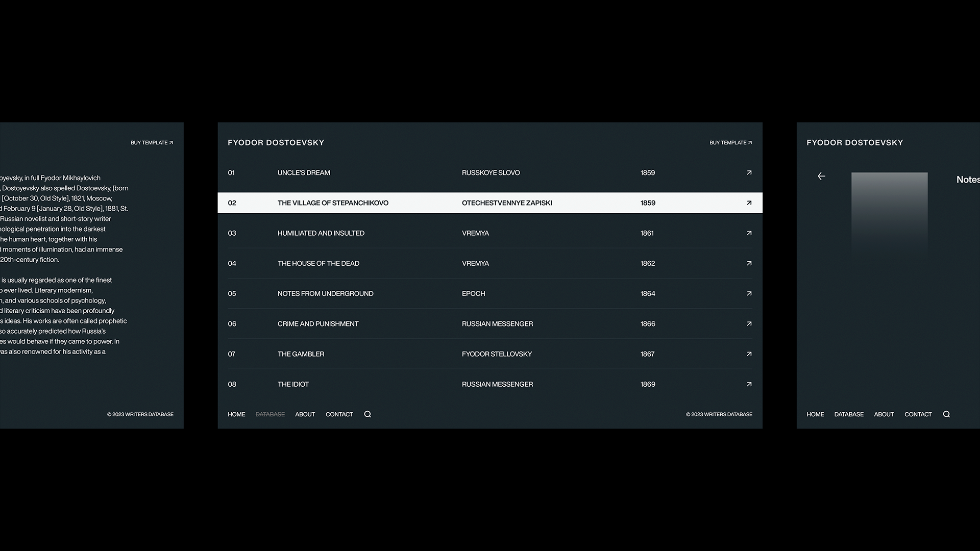Open Home in right panel navigation

[815, 414]
